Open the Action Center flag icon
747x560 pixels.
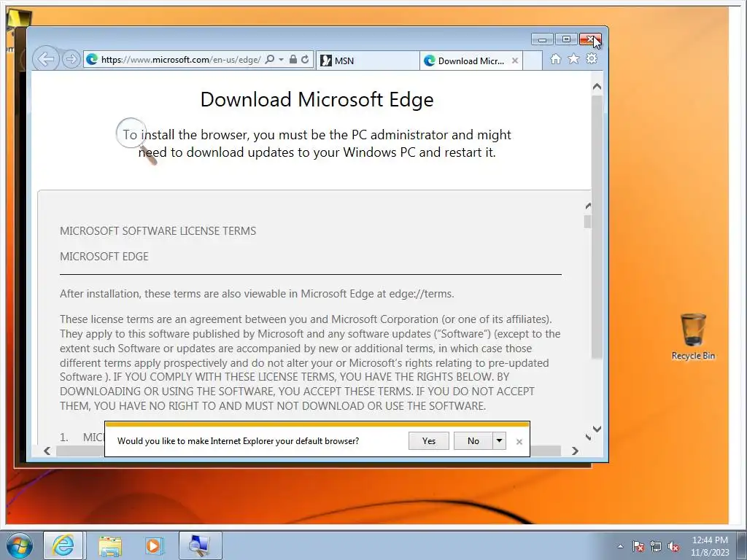[638, 546]
